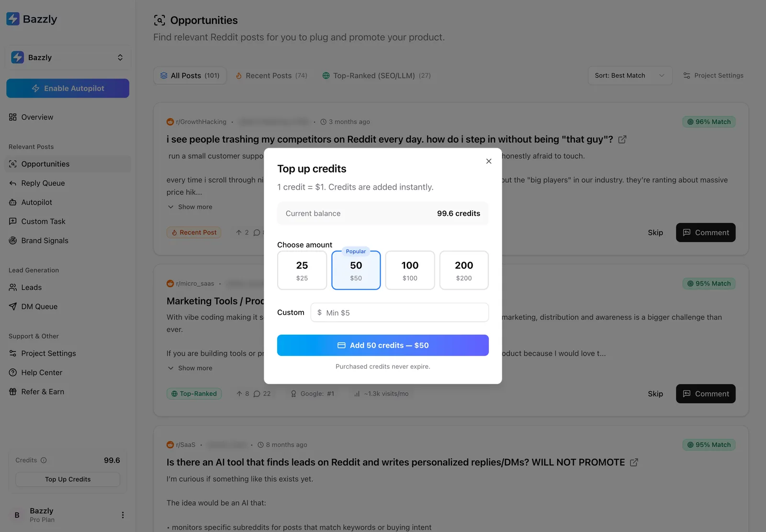
Task: Click the Bazzly logo icon in the header
Action: pyautogui.click(x=13, y=19)
